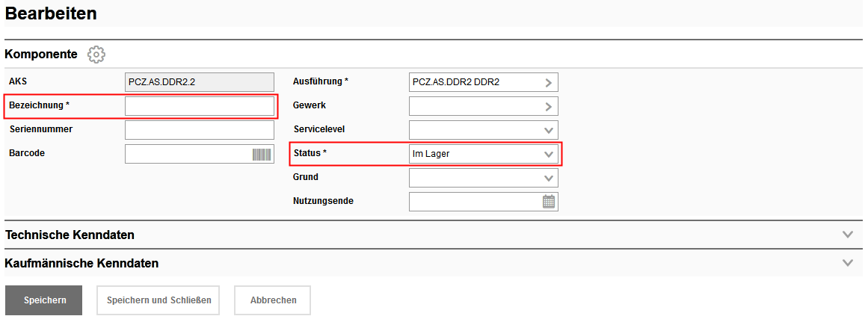Viewport: 868px width, 319px height.
Task: Click the read-only AKS field PCZ.AS.DDR2.2
Action: [x=200, y=82]
